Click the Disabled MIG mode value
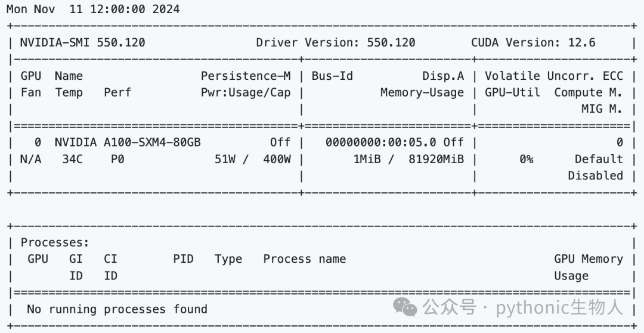Image resolution: width=644 pixels, height=333 pixels. [596, 176]
